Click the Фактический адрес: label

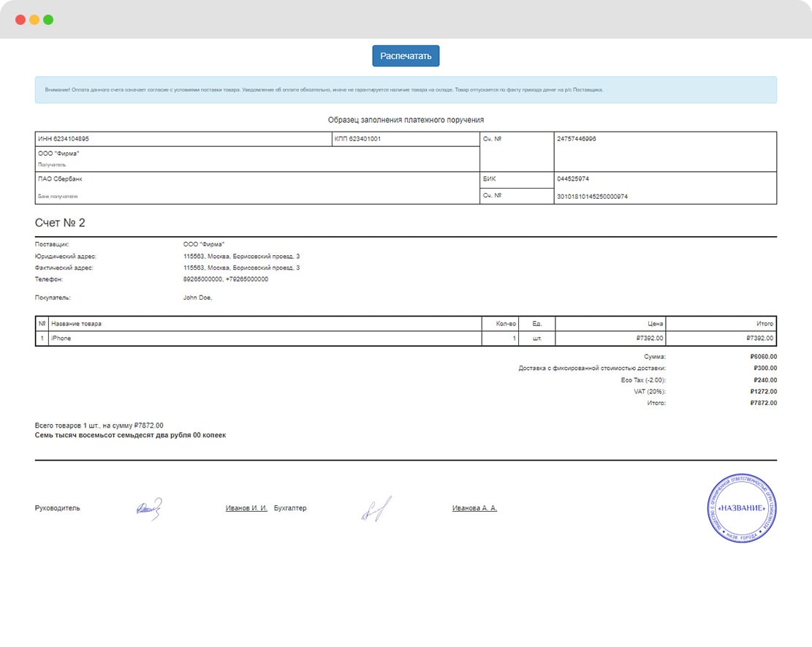pos(64,268)
